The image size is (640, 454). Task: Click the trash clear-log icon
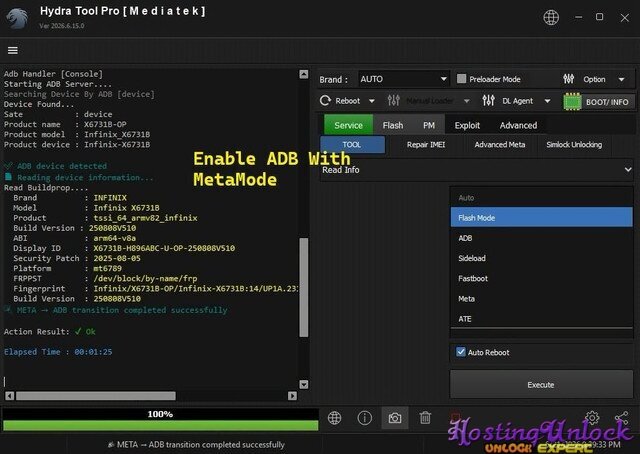425,418
